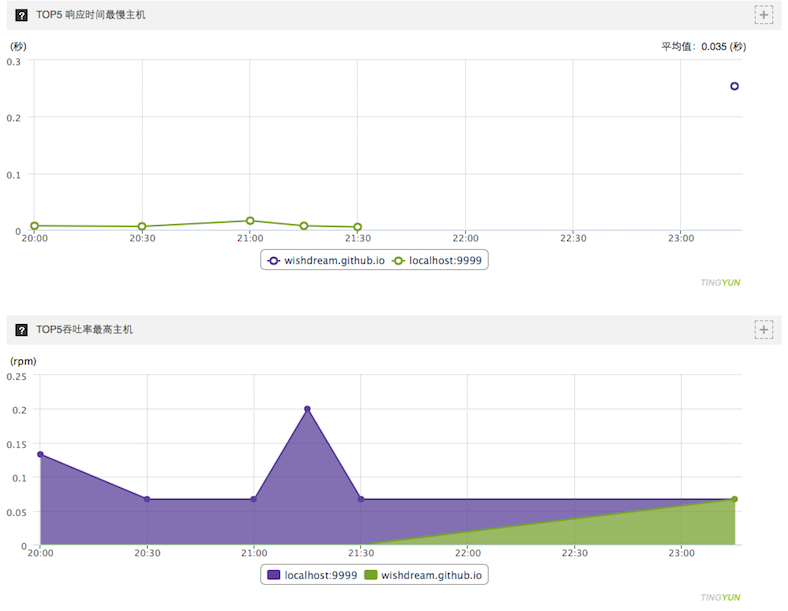788x611 pixels.
Task: Toggle wishdream.github.io series in throughput legend
Action: pos(423,575)
